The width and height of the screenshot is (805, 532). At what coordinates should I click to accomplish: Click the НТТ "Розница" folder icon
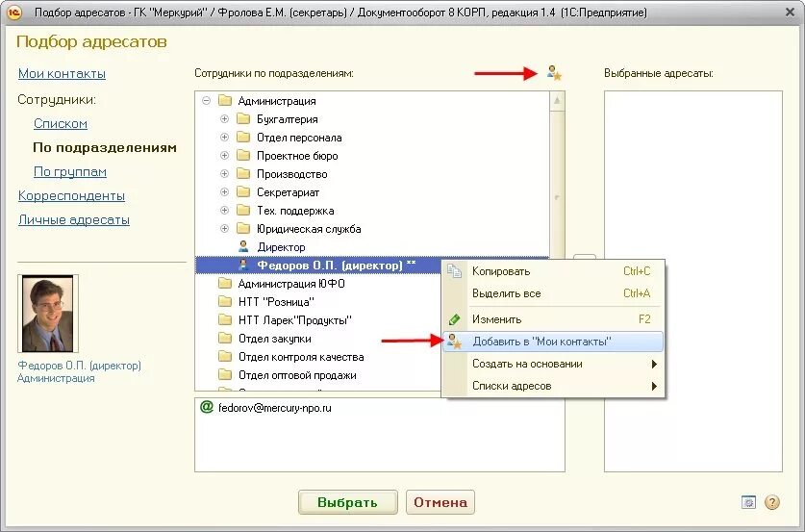[225, 301]
